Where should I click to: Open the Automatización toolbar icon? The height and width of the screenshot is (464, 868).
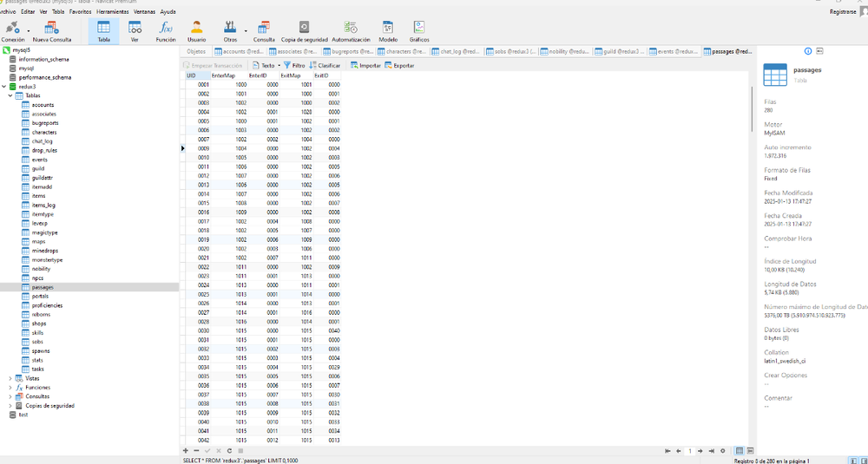(351, 30)
